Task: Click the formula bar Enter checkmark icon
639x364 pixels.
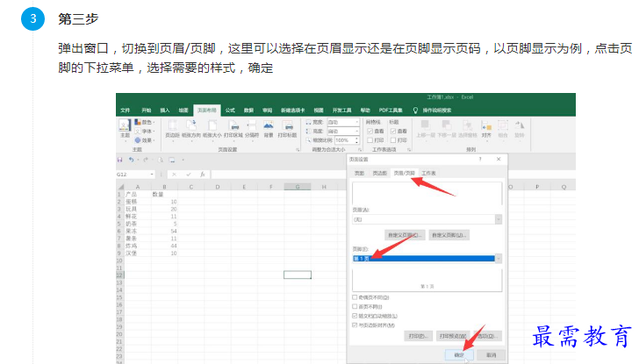Action: (188, 175)
